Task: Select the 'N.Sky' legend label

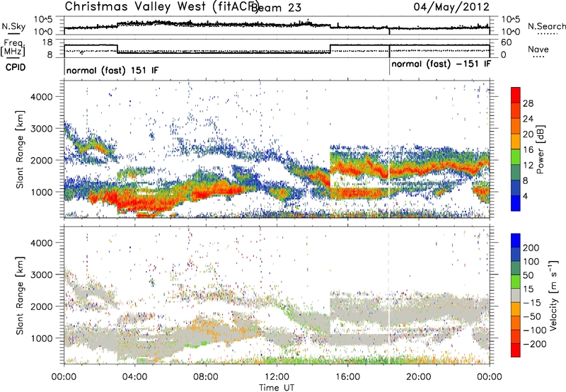Action: click(x=13, y=26)
